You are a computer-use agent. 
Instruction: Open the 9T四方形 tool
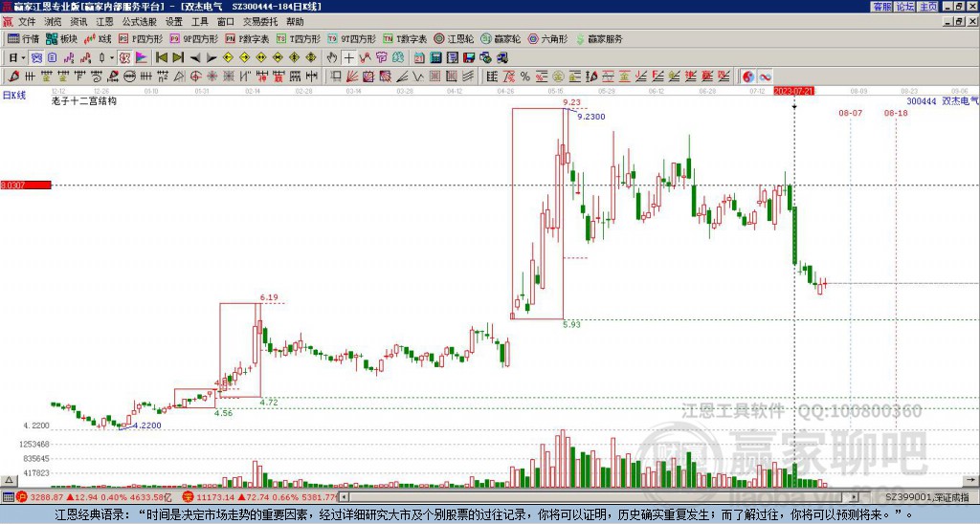click(352, 38)
